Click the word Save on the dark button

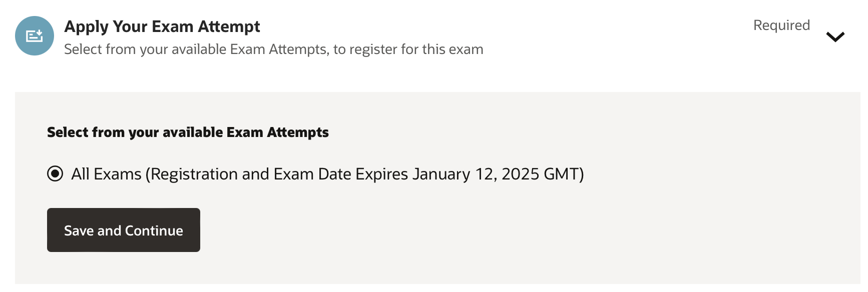(x=79, y=230)
